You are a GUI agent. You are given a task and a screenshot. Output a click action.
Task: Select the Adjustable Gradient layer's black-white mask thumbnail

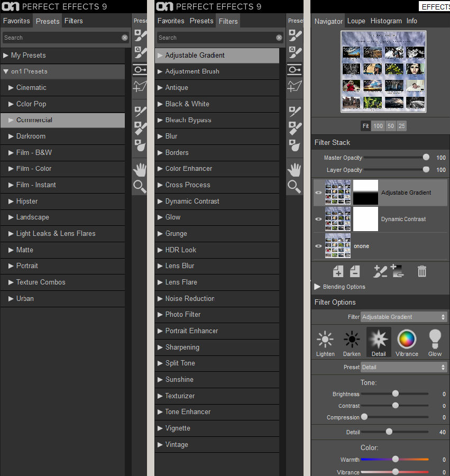[x=365, y=193]
